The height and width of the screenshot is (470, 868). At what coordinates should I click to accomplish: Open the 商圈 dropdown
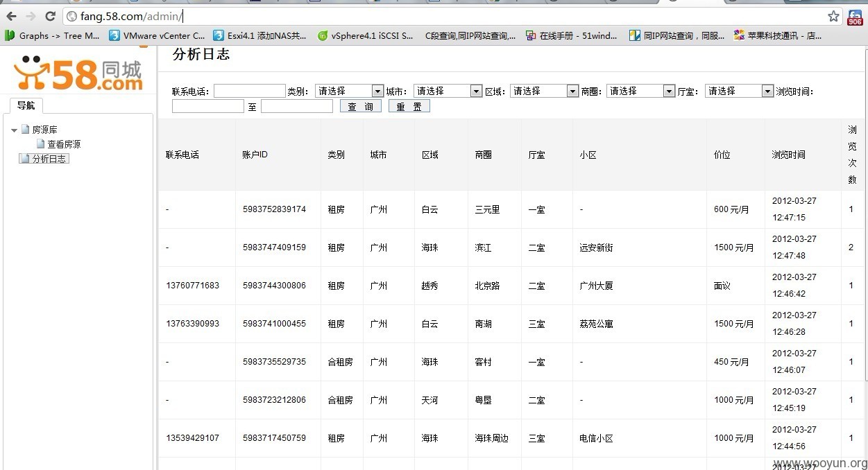[640, 91]
